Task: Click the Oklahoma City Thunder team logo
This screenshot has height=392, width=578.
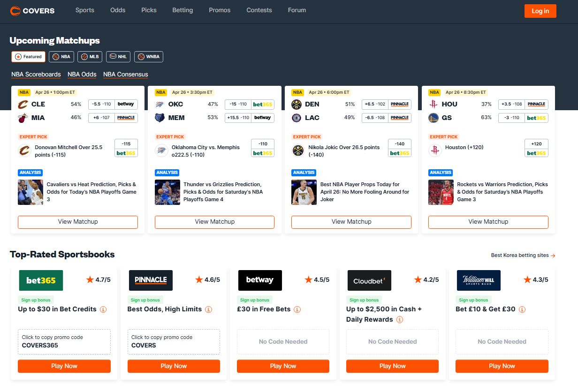Action: (x=160, y=104)
